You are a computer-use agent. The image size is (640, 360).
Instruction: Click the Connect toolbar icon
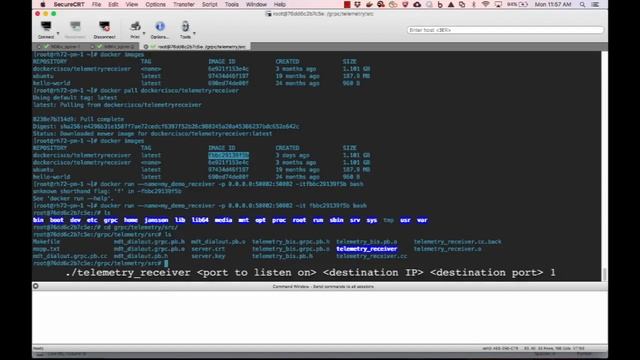(x=46, y=27)
